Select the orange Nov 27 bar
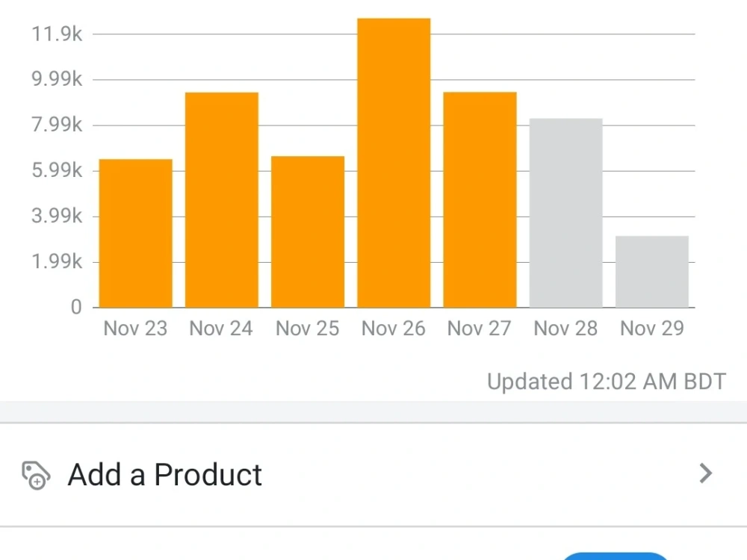This screenshot has height=560, width=747. pos(480,200)
